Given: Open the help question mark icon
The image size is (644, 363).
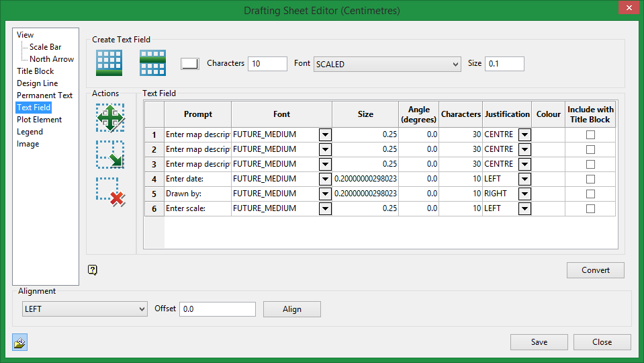Looking at the screenshot, I should point(93,270).
